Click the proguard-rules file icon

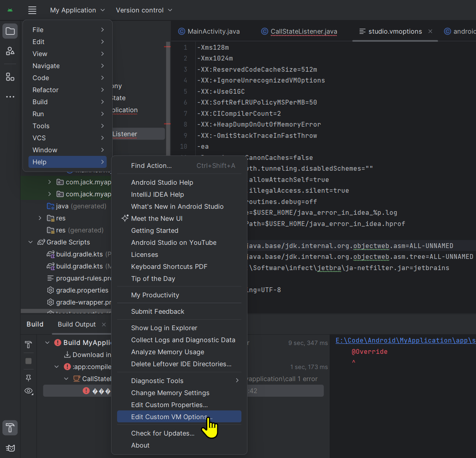click(x=51, y=278)
